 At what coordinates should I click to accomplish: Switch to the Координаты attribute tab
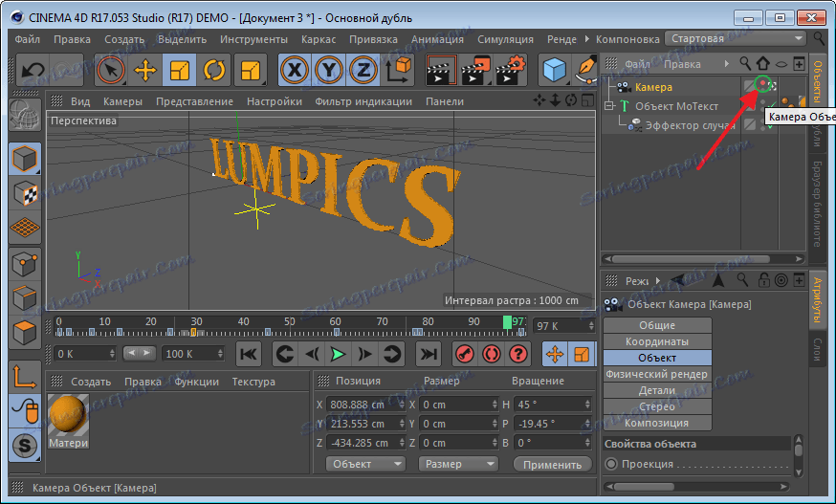coord(657,341)
